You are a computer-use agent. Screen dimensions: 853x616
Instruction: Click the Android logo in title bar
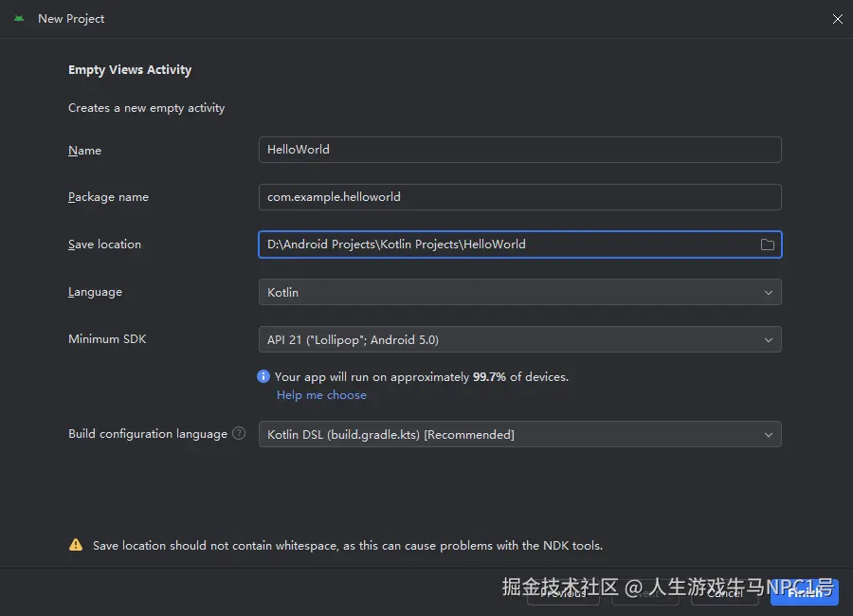point(19,18)
